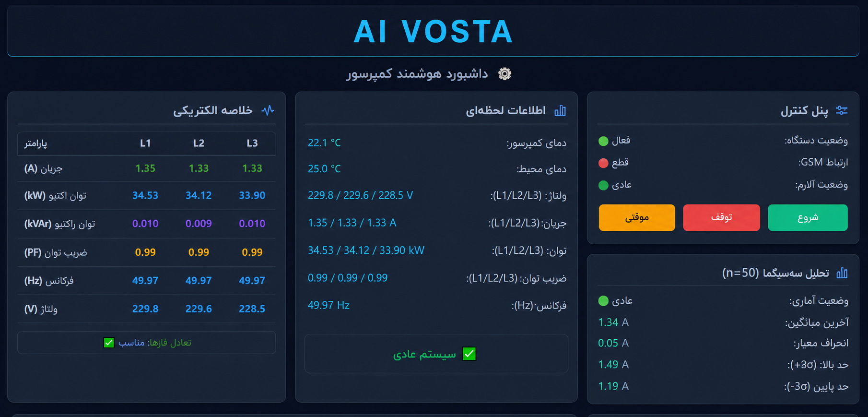Click the اطلاعات لحظه‌ای heading
868x417 pixels.
[506, 110]
